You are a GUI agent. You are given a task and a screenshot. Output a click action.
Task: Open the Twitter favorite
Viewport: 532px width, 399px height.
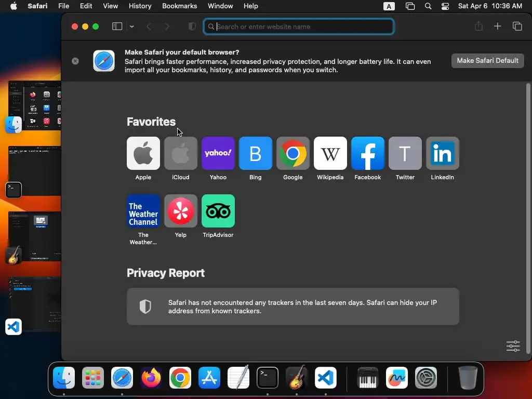click(x=405, y=153)
